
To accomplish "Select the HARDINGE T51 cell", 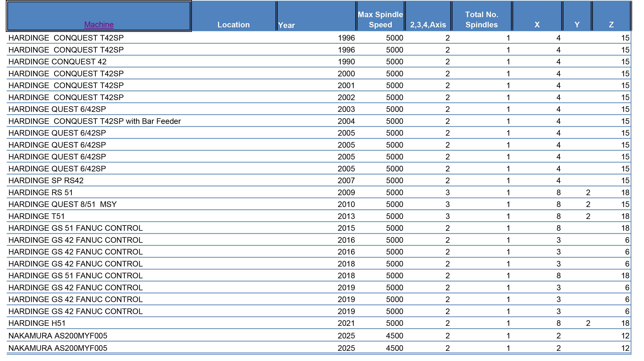I will [37, 216].
